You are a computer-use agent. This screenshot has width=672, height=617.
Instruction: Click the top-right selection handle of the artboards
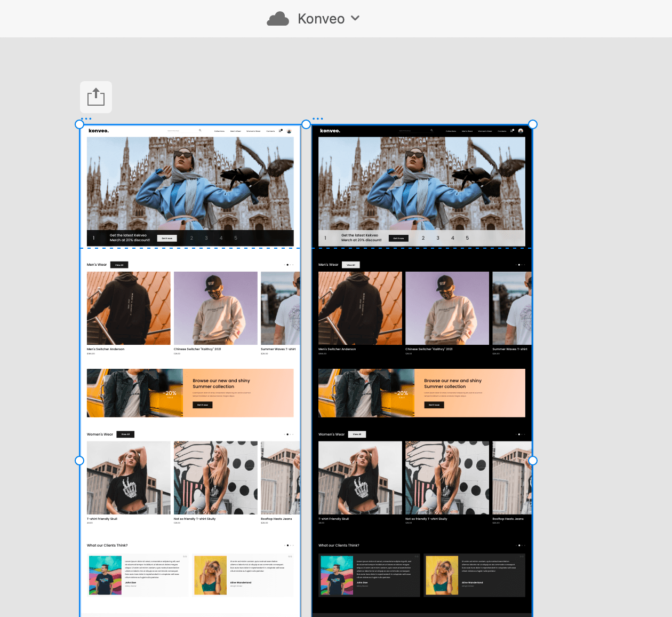point(532,124)
